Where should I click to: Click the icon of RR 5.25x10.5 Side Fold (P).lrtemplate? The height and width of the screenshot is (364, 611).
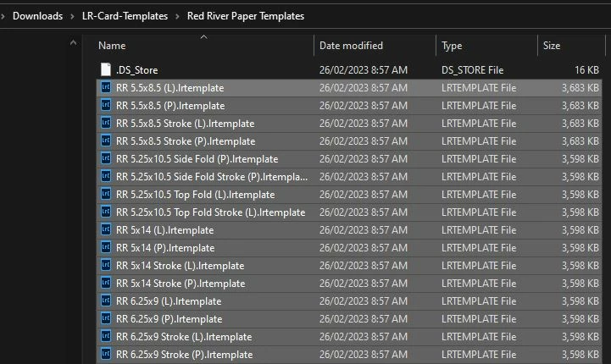click(x=106, y=158)
